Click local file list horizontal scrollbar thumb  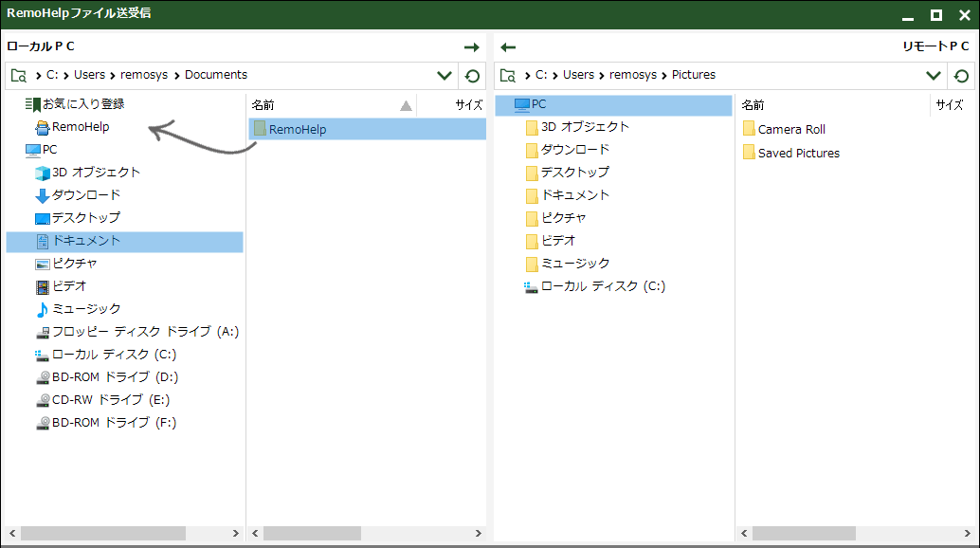coord(312,534)
